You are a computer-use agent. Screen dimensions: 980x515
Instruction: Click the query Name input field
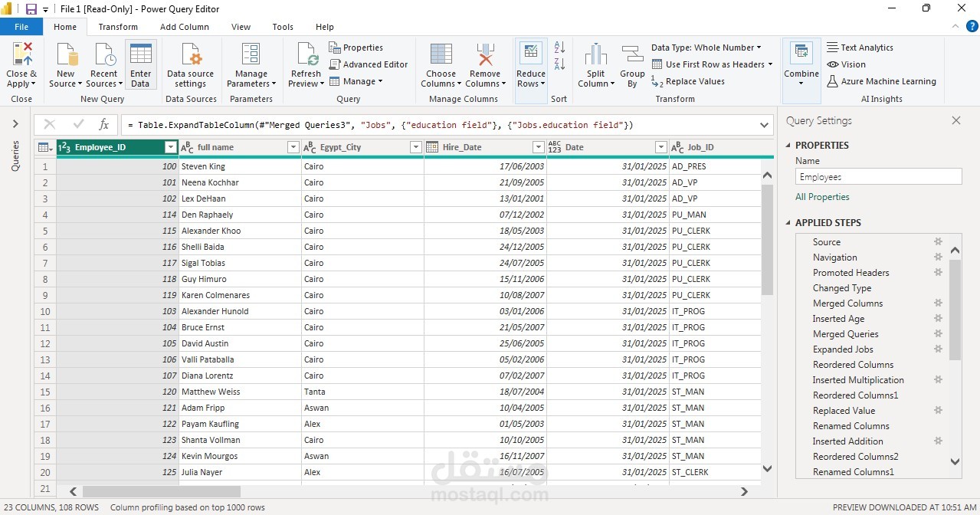pyautogui.click(x=878, y=177)
